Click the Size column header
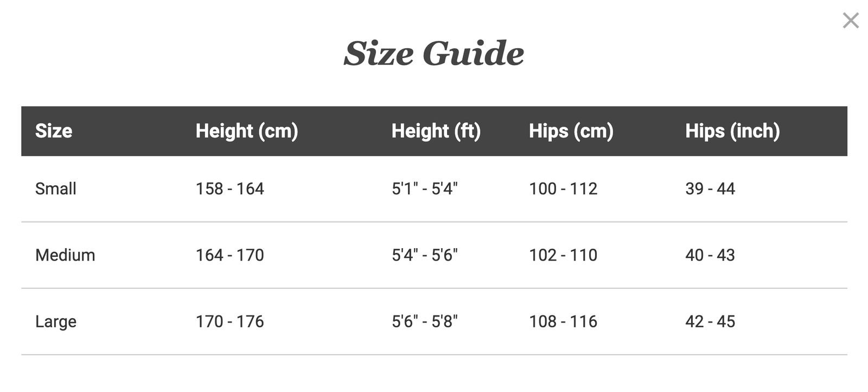 point(54,131)
